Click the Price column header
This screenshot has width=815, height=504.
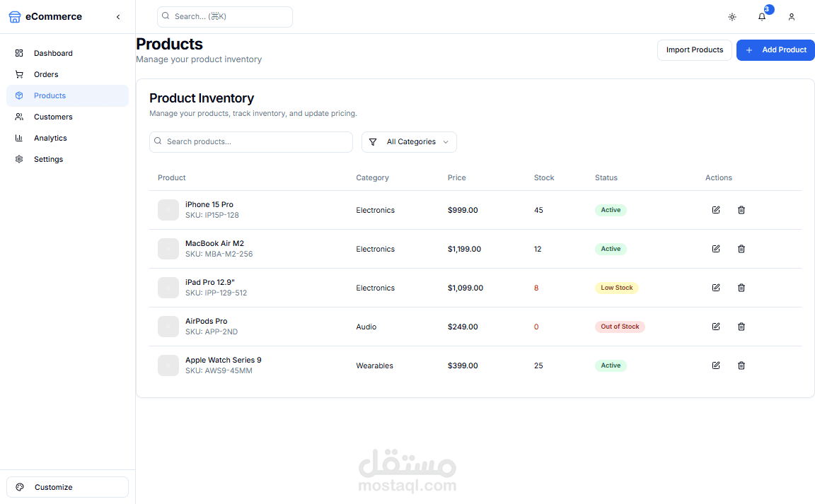(x=457, y=177)
